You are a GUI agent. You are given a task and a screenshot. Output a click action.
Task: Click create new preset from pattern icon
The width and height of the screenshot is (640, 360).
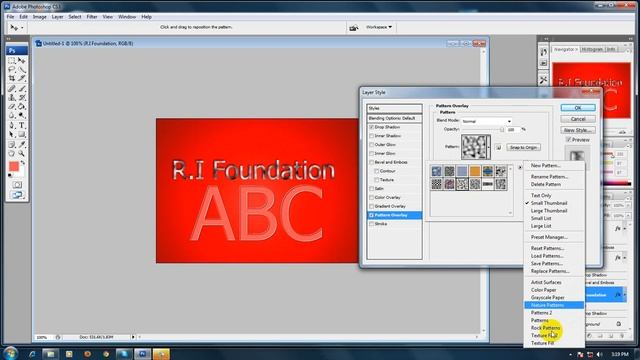[498, 147]
